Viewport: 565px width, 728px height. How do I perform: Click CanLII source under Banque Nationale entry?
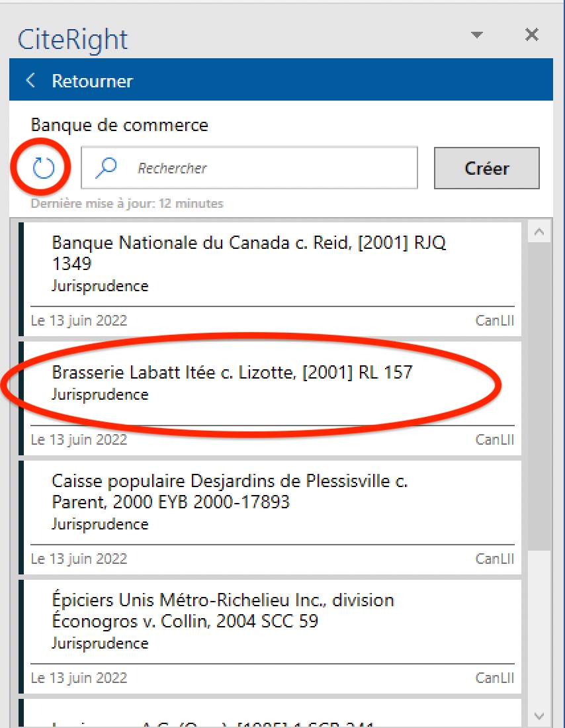click(x=495, y=320)
